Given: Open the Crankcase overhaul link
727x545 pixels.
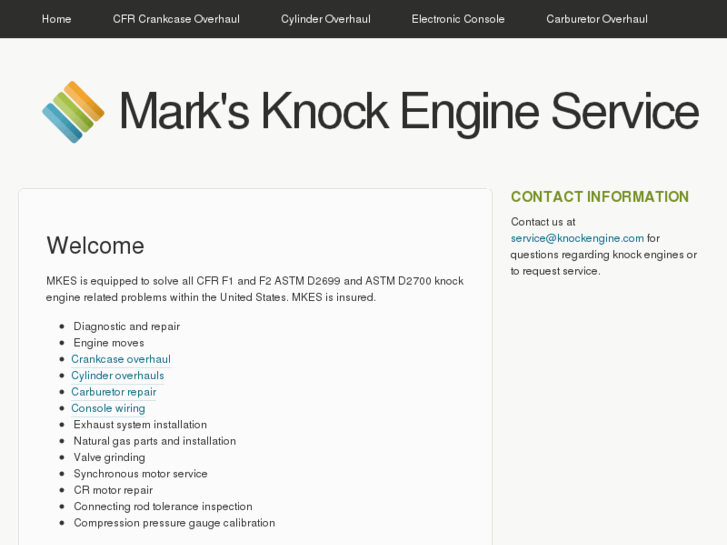Looking at the screenshot, I should (121, 359).
